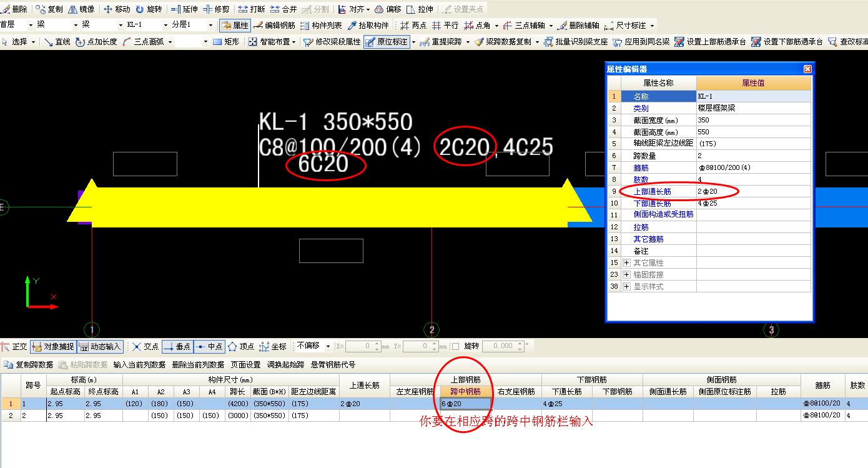Screen dimensions: 868x468
Task: Toggle 原位标注 in-place annotation mode
Action: pos(386,42)
